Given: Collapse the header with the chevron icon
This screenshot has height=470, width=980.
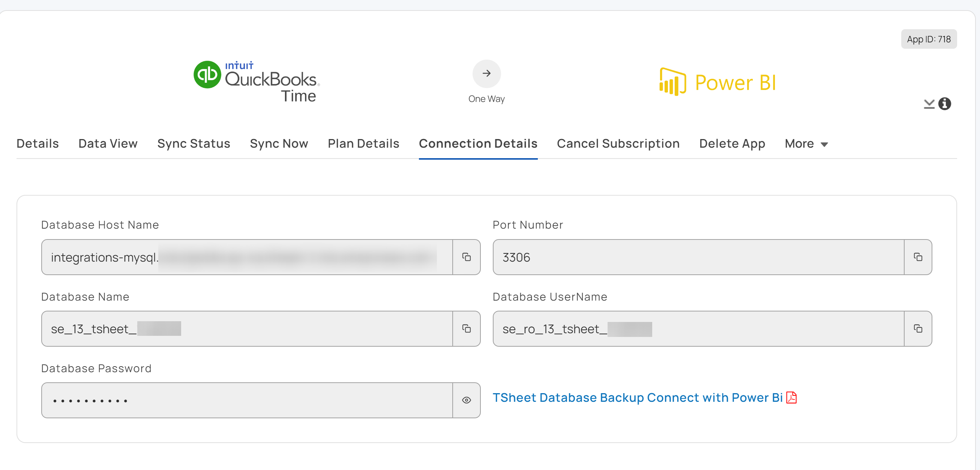Looking at the screenshot, I should [x=929, y=104].
